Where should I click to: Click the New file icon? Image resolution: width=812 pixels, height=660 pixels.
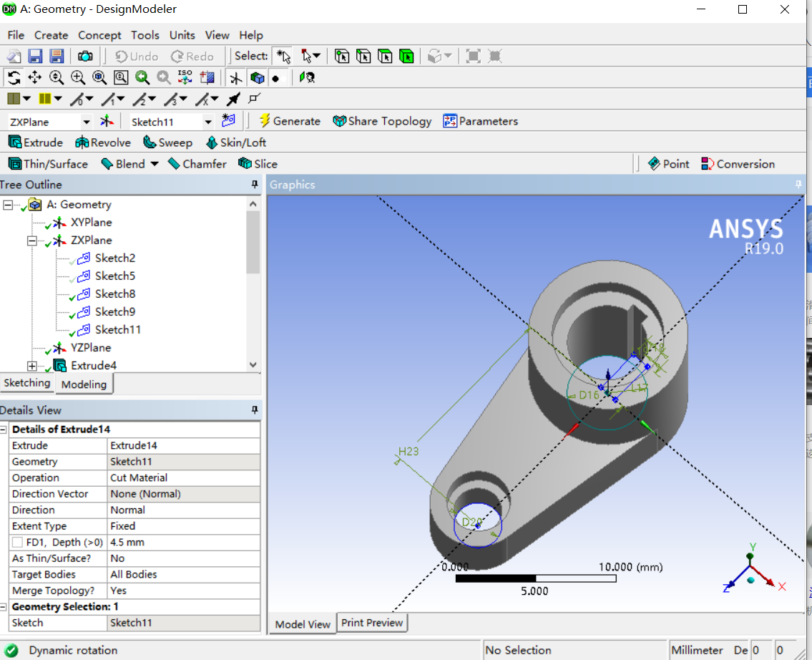[14, 56]
